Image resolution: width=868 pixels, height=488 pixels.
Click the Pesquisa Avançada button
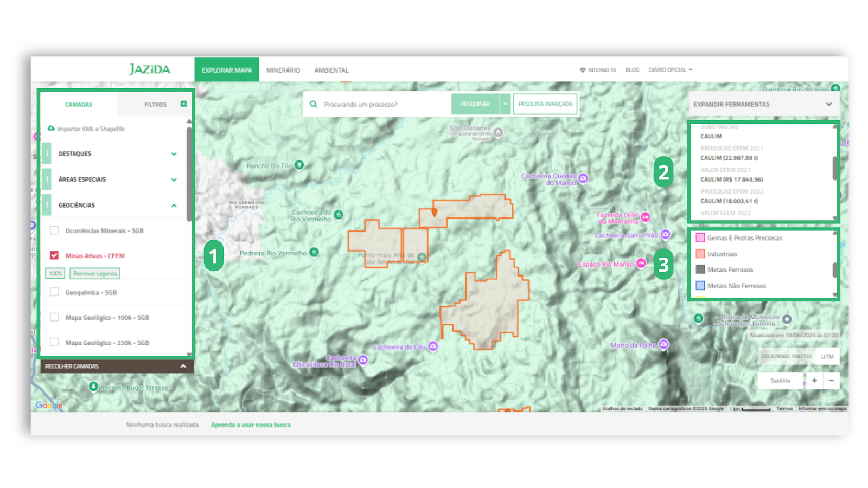coord(545,104)
